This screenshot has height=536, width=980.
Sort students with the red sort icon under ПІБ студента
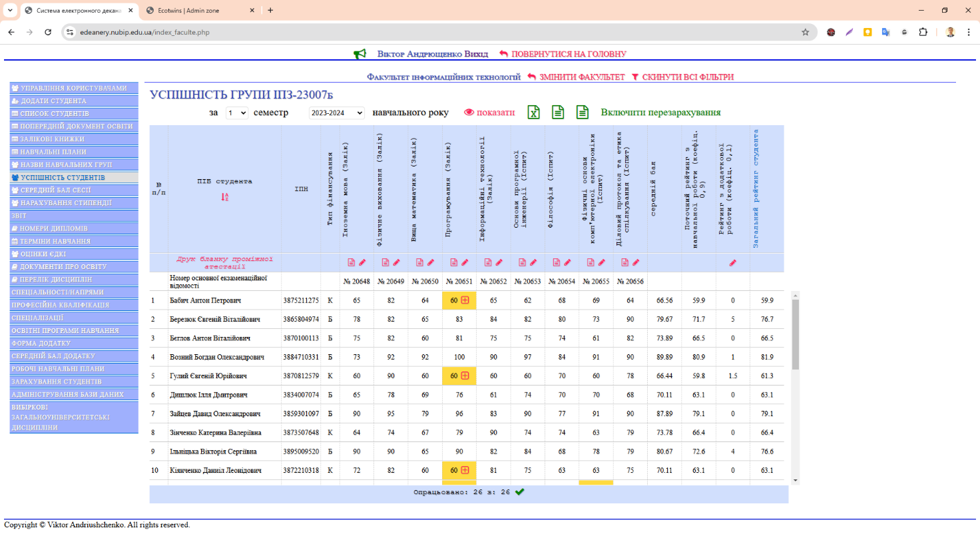(225, 196)
